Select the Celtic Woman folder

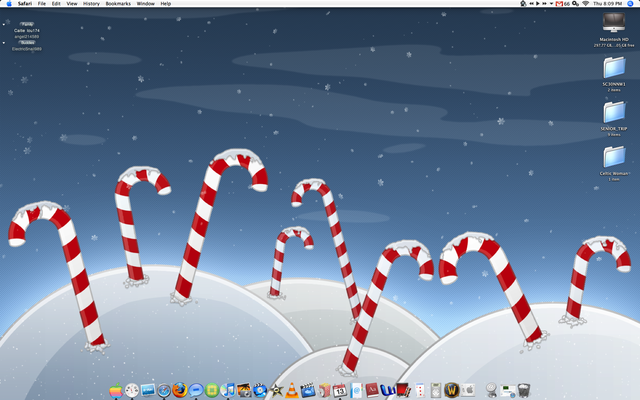614,157
